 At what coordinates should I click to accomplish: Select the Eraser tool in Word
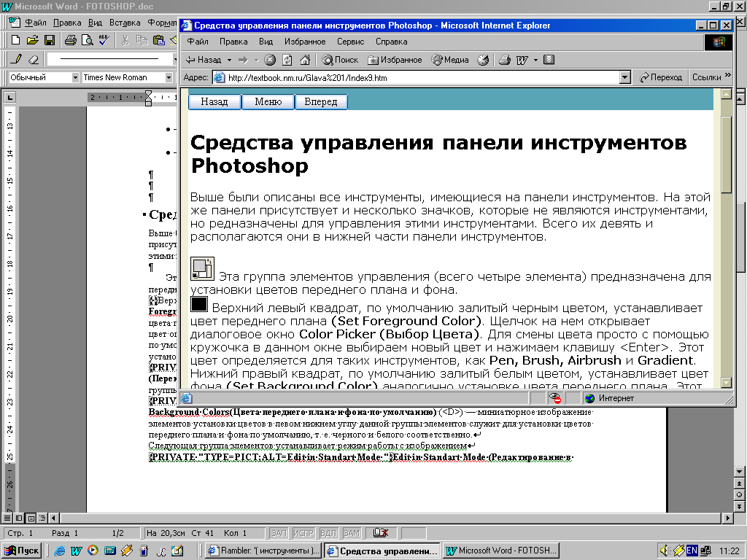pos(34,59)
